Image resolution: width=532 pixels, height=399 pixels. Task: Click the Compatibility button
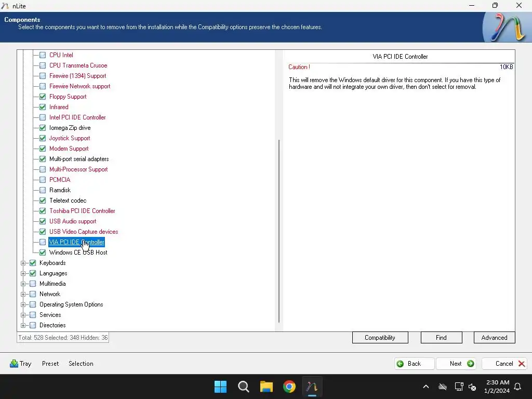pyautogui.click(x=380, y=338)
